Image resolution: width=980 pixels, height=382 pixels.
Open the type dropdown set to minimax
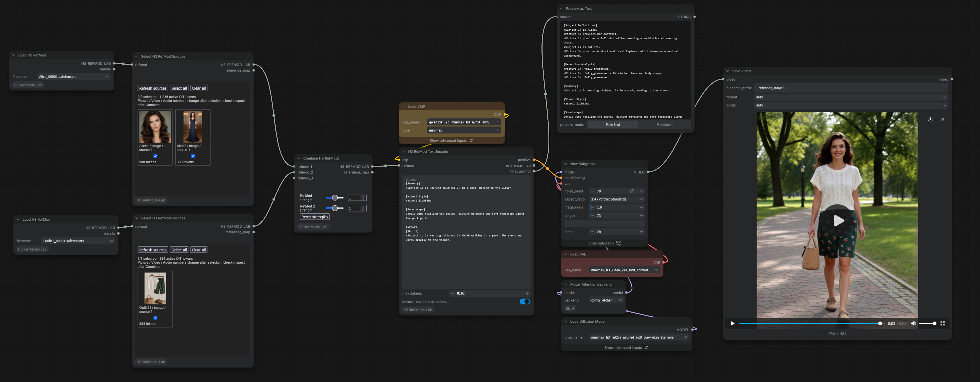coord(464,130)
